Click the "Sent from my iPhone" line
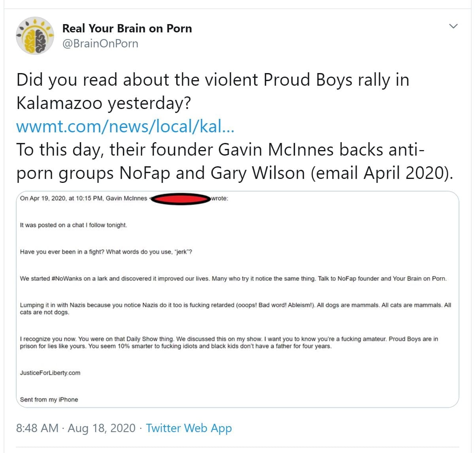Screen dimensions: 476x453 tap(49, 400)
